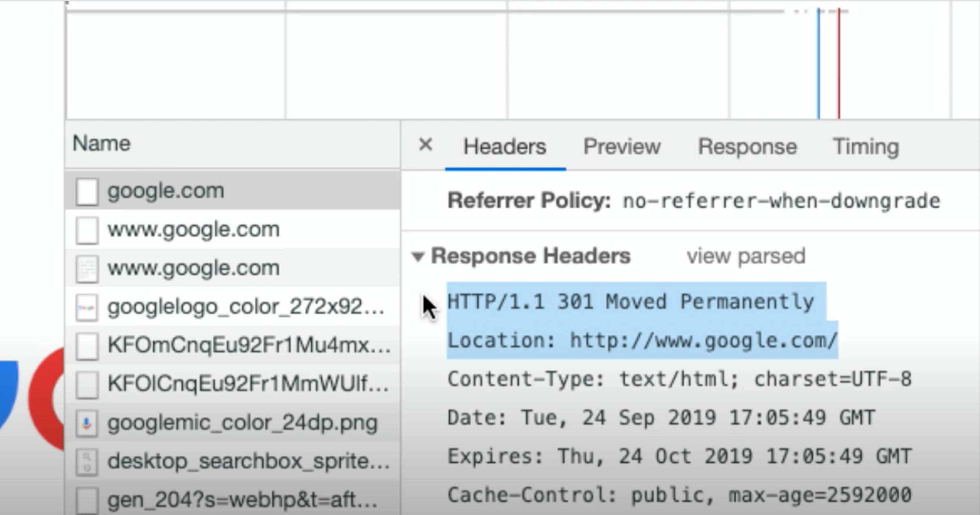
Task: Click the red Load event timeline marker
Action: click(x=839, y=63)
